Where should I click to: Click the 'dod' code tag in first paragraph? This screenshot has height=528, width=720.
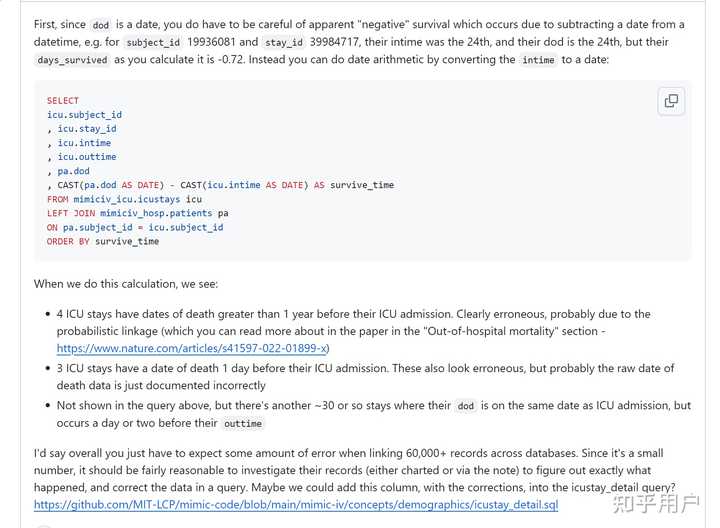tap(101, 25)
